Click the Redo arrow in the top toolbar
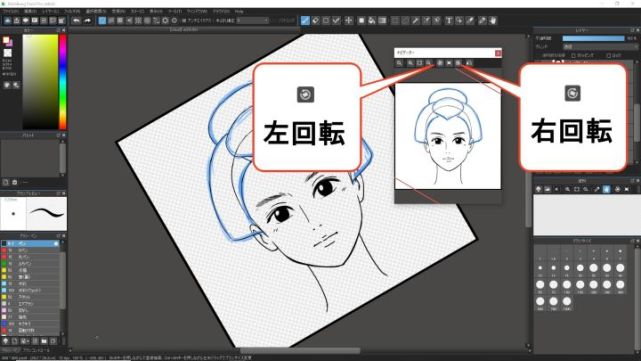The width and height of the screenshot is (641, 361). click(87, 20)
